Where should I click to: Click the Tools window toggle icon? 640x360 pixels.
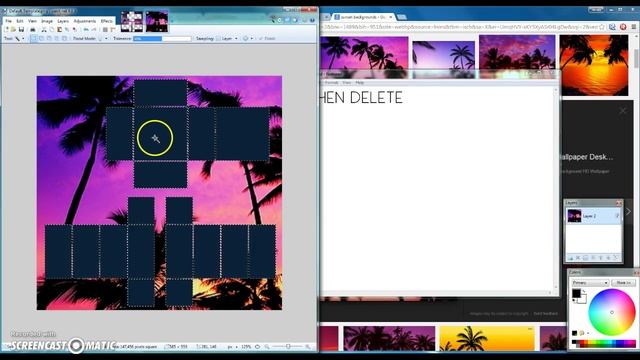[273, 19]
